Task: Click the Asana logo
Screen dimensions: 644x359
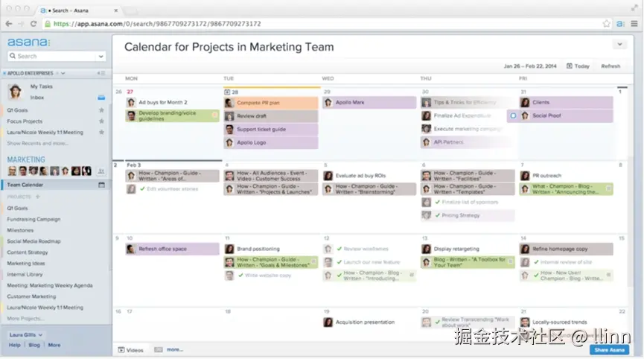Action: pyautogui.click(x=29, y=42)
